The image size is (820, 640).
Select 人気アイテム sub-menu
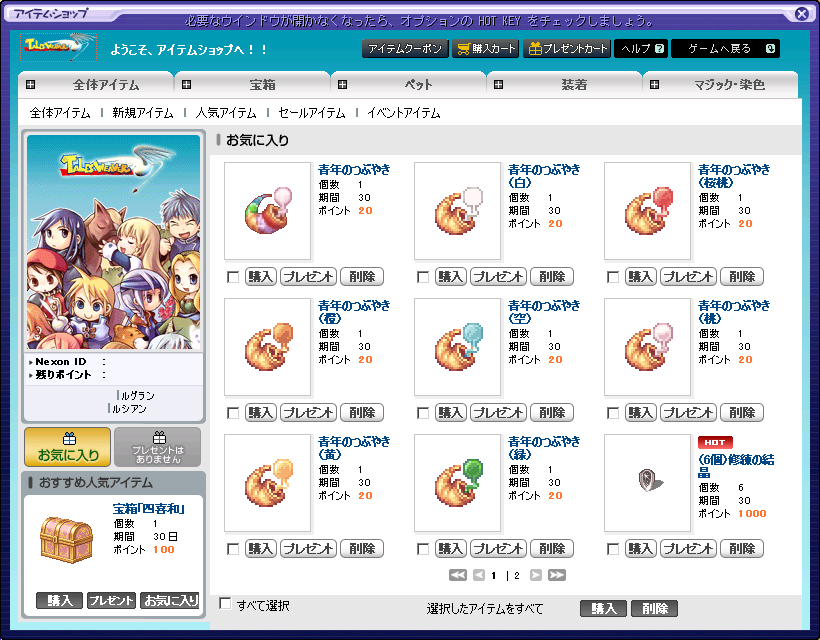[x=226, y=113]
